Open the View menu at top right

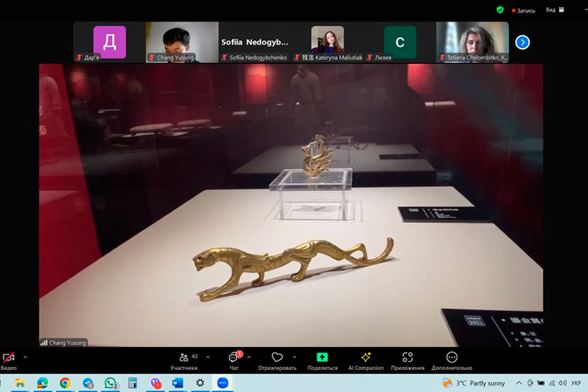pos(554,10)
